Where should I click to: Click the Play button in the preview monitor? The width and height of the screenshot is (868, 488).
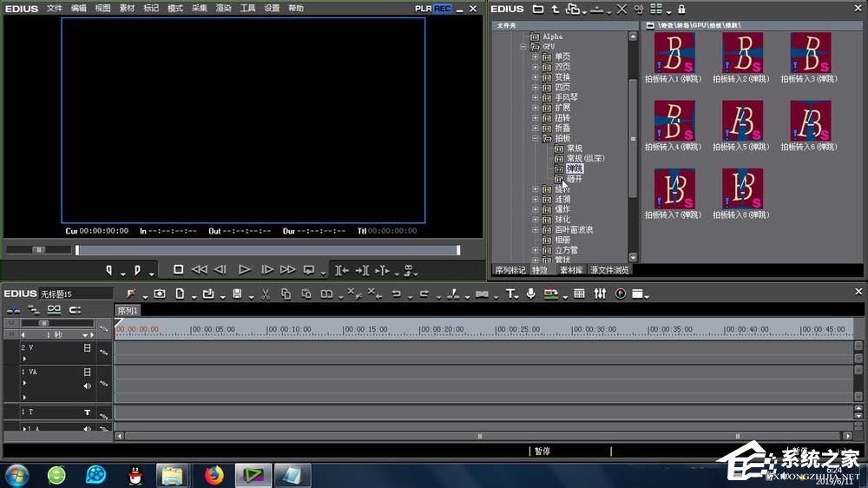(244, 270)
